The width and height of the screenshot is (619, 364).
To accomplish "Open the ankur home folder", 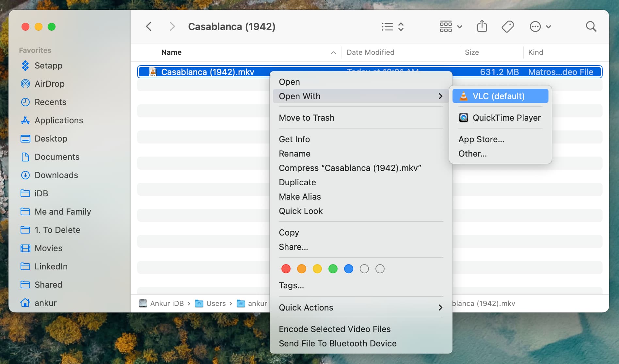I will tap(38, 303).
